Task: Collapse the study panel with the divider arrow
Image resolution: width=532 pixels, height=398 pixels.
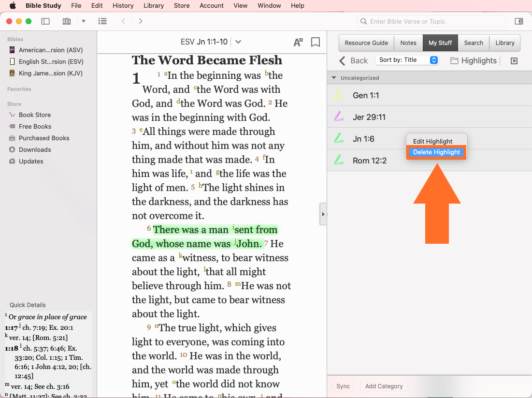Action: tap(323, 214)
